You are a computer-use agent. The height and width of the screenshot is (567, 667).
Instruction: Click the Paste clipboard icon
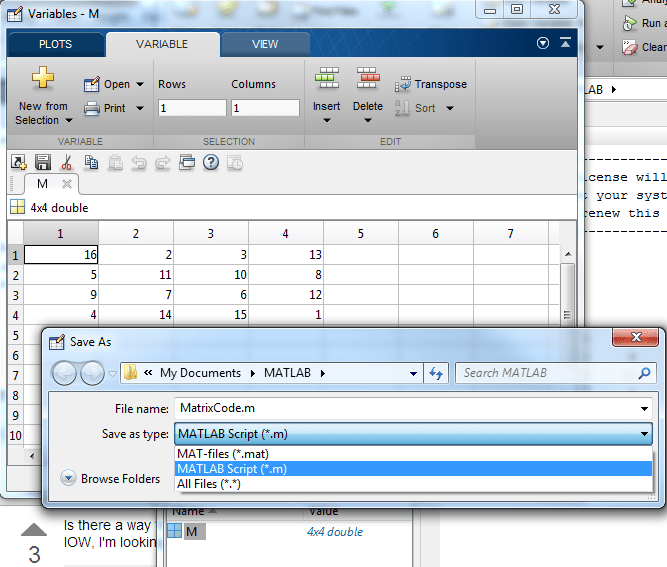[115, 162]
